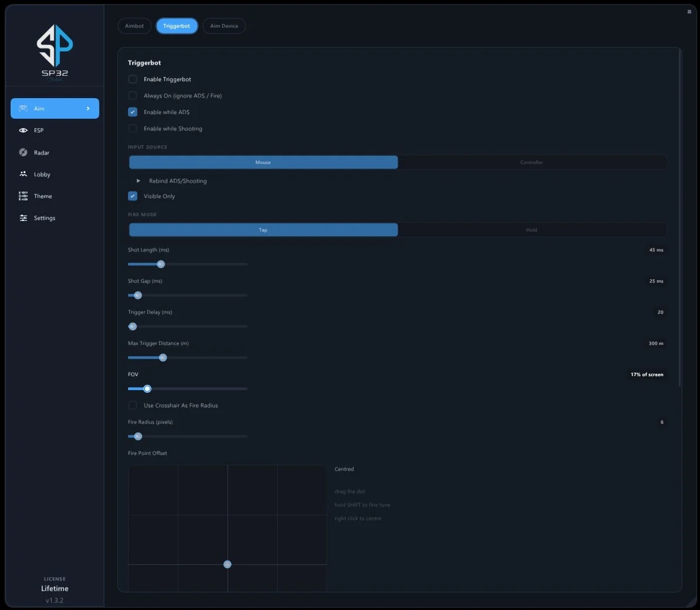The image size is (700, 610).
Task: Select the Radar disc icon
Action: [23, 152]
